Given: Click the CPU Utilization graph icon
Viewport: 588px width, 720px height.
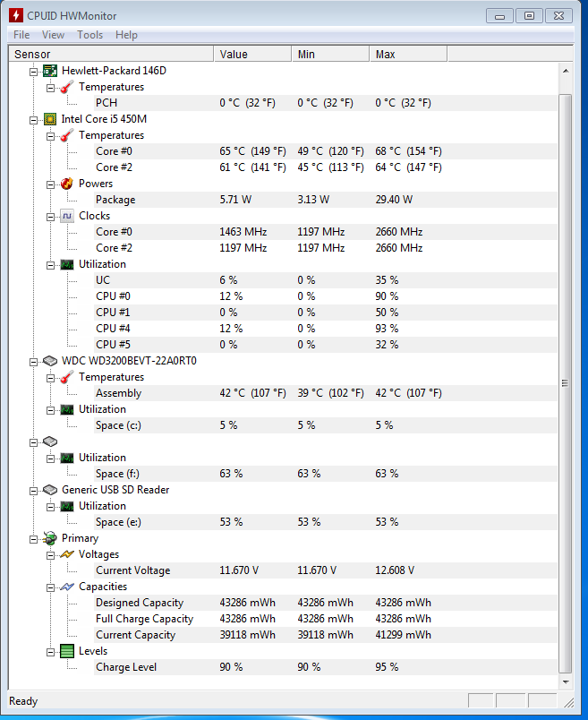Looking at the screenshot, I should point(67,264).
